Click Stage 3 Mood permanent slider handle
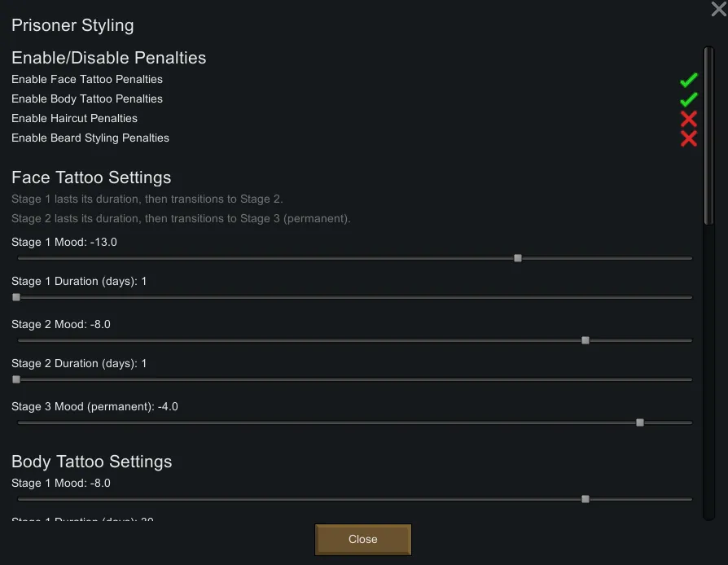Image resolution: width=728 pixels, height=565 pixels. 640,423
